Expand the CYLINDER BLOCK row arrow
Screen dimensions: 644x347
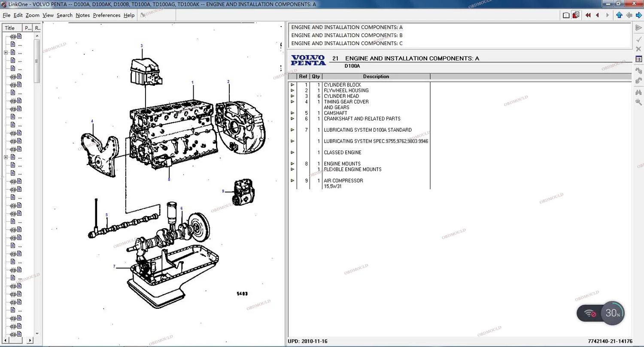coord(292,85)
